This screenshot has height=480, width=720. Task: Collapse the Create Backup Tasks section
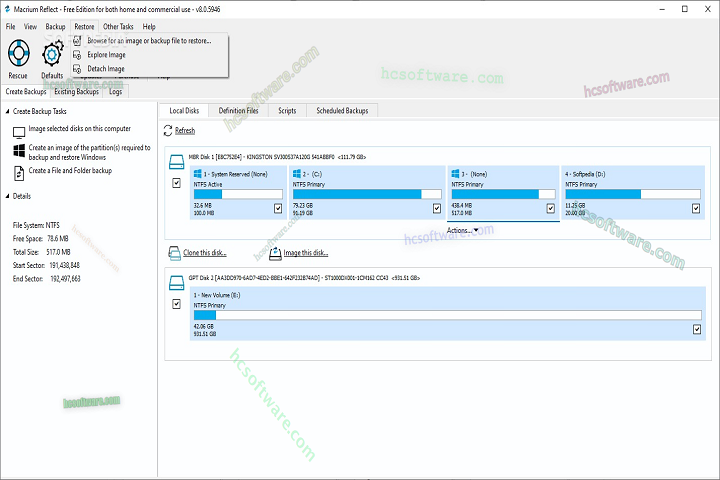tap(7, 111)
